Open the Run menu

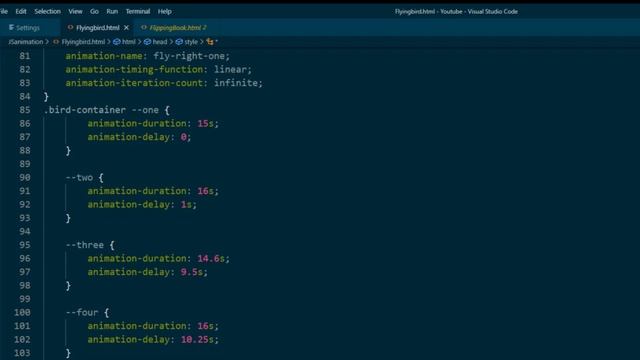pos(112,11)
